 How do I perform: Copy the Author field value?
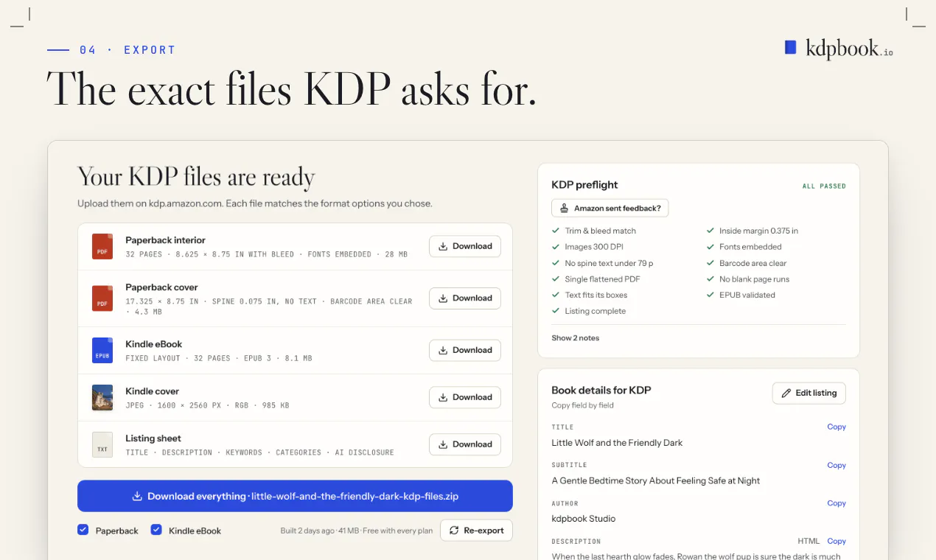click(x=837, y=504)
